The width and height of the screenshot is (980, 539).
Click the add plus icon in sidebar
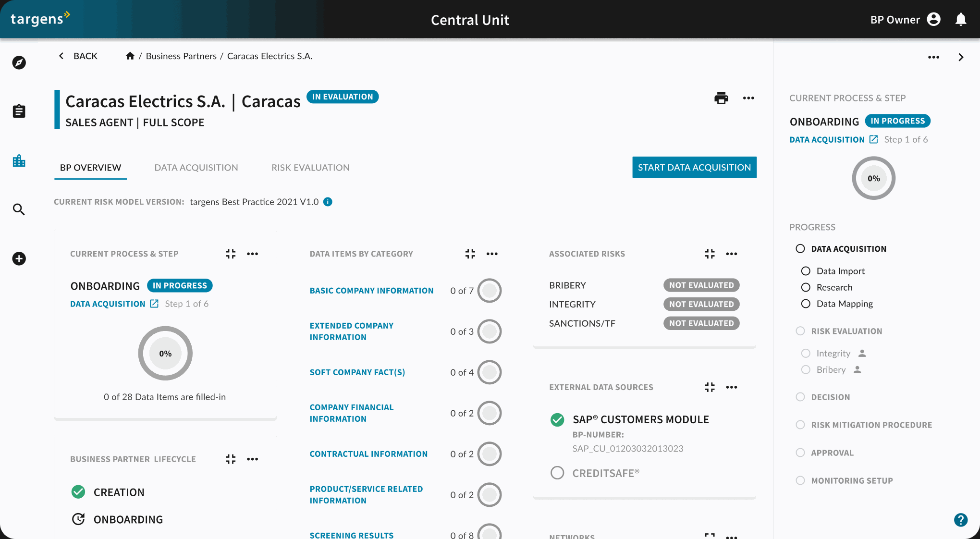click(19, 258)
